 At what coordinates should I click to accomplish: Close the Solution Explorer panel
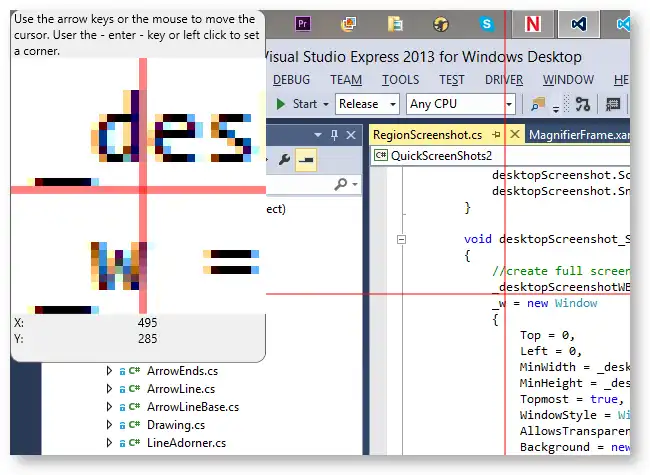tap(351, 135)
